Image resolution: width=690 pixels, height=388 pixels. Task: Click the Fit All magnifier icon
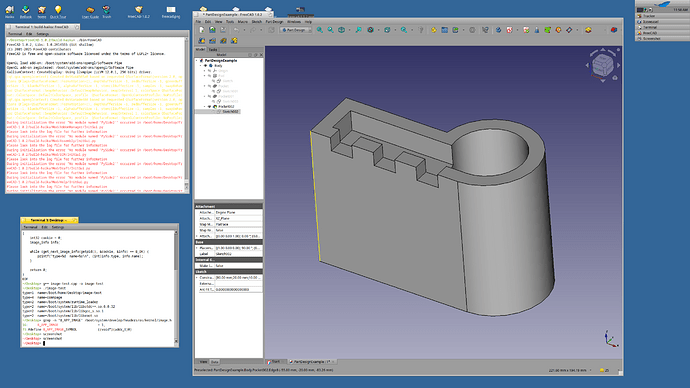pyautogui.click(x=320, y=30)
